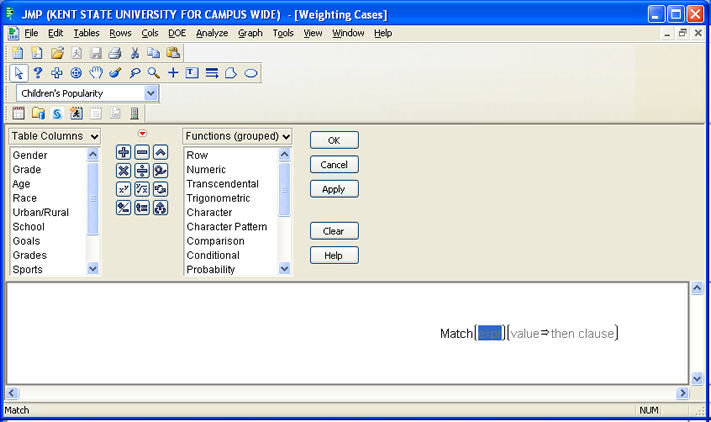Select the Grades column

pos(29,255)
